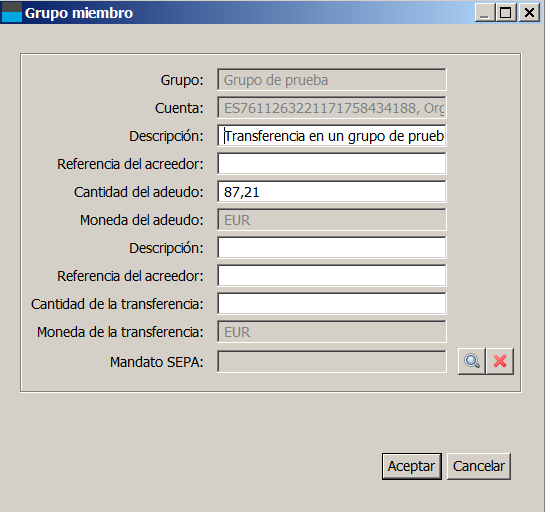The width and height of the screenshot is (545, 512).
Task: Click into the Cantidad de la transferencia field
Action: coord(332,303)
